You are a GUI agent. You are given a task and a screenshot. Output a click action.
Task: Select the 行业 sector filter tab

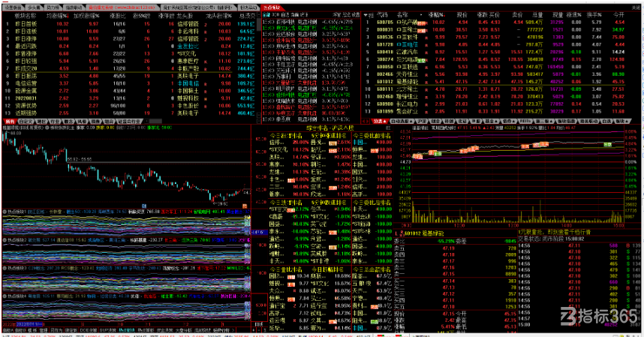click(55, 122)
